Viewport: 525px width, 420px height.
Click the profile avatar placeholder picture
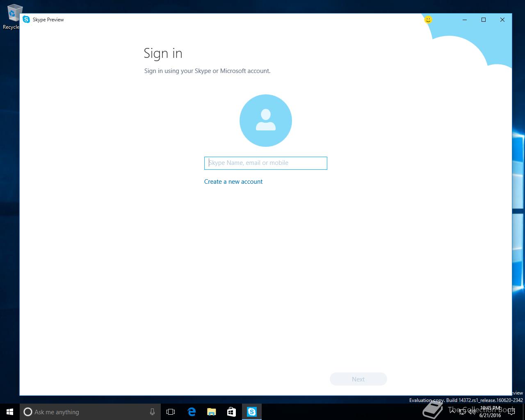click(x=266, y=121)
